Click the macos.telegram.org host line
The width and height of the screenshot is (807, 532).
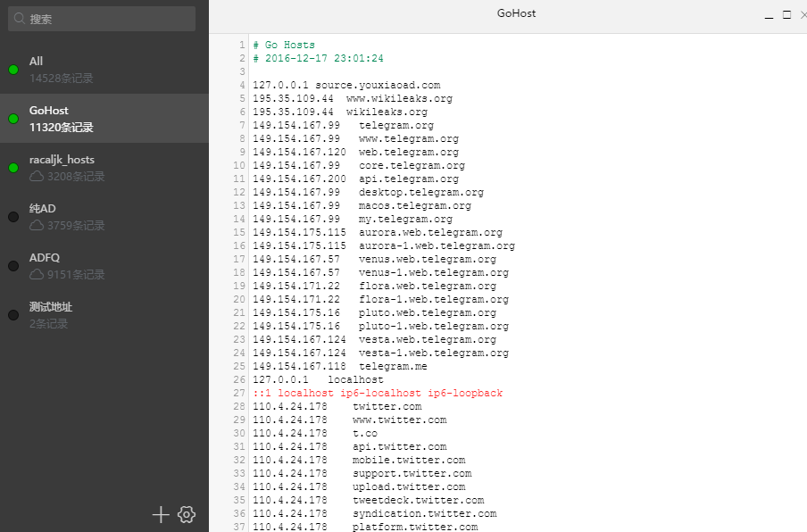[362, 205]
